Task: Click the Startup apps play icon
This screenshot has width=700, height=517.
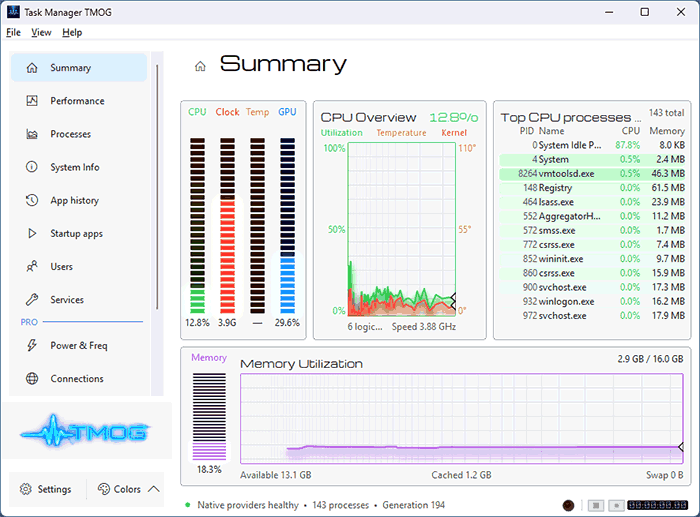Action: [x=32, y=233]
